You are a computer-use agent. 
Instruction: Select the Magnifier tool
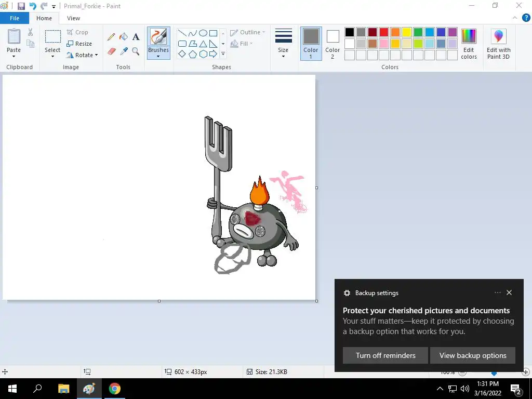136,51
